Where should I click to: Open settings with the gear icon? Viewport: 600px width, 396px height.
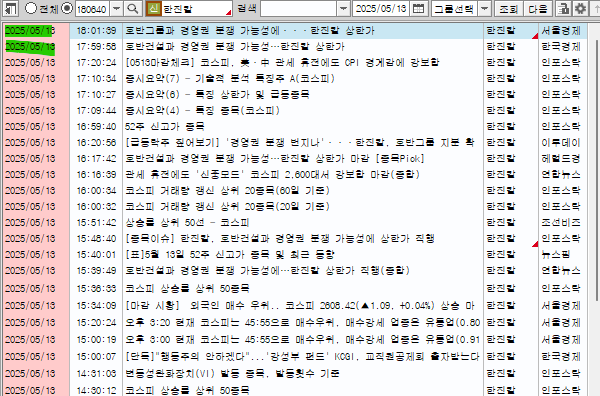pos(580,8)
